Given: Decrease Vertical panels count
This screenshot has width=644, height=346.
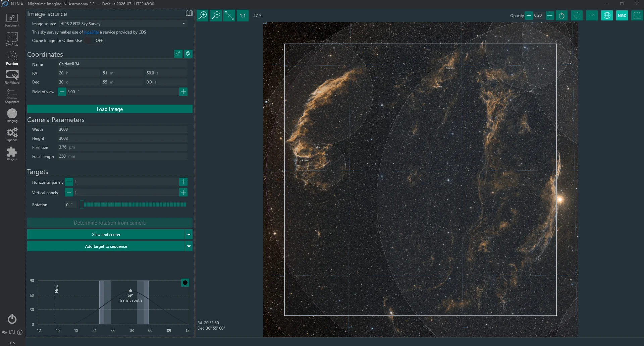Looking at the screenshot, I should click(69, 192).
